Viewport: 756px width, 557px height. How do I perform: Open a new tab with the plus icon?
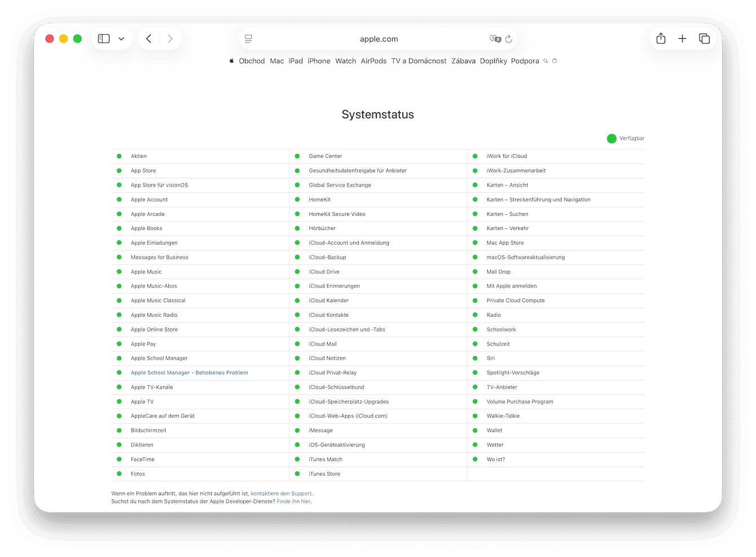(682, 38)
